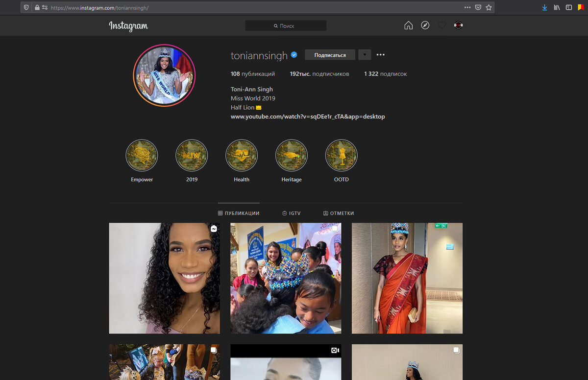Viewport: 588px width, 380px height.
Task: Click the Подписаться follow button
Action: click(330, 55)
